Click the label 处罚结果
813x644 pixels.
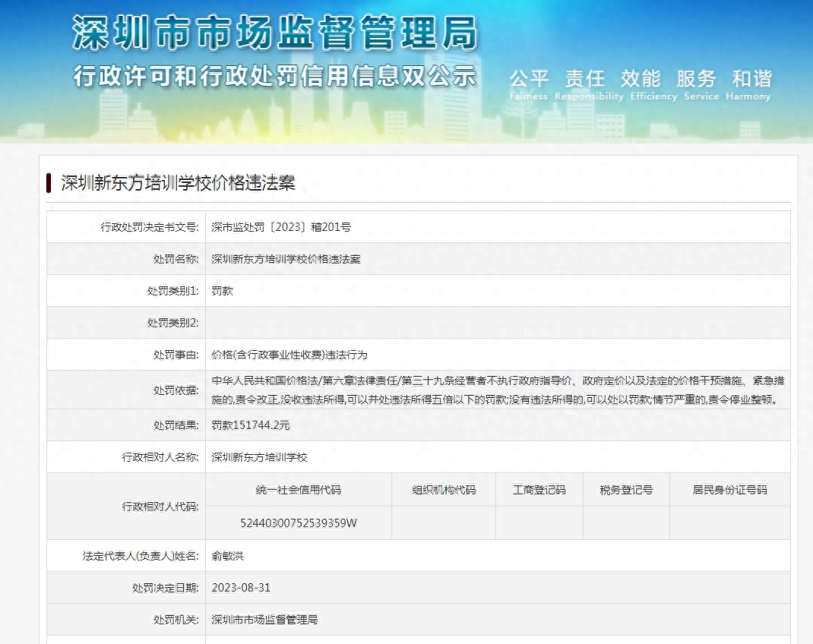point(176,425)
